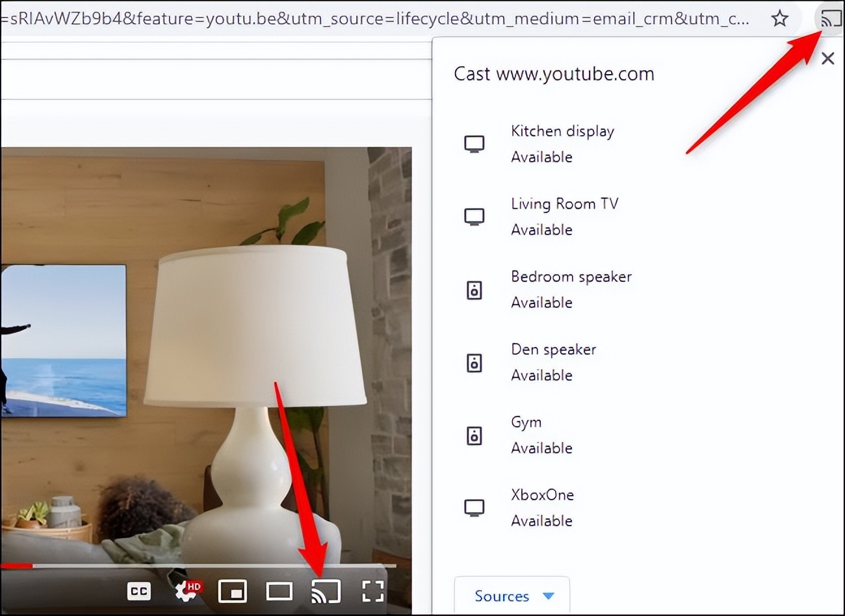The height and width of the screenshot is (616, 845).
Task: Click the XboxOne display icon
Action: [474, 507]
